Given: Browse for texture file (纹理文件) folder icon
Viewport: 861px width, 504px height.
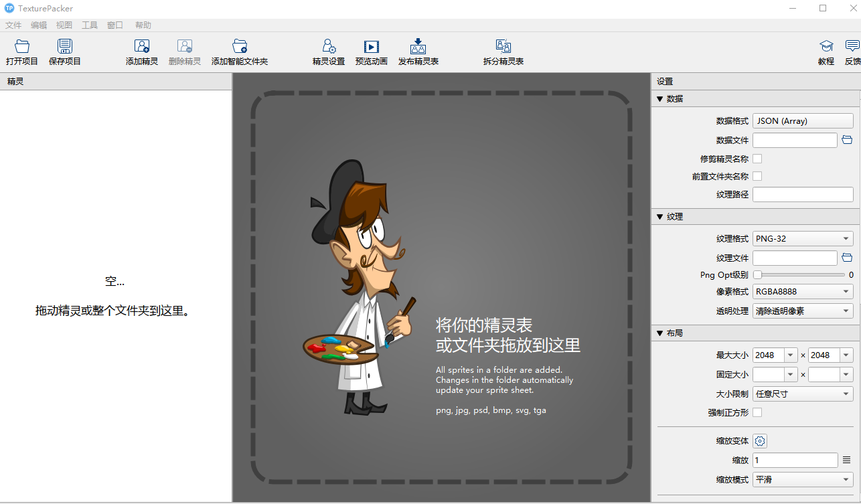Looking at the screenshot, I should [x=847, y=258].
